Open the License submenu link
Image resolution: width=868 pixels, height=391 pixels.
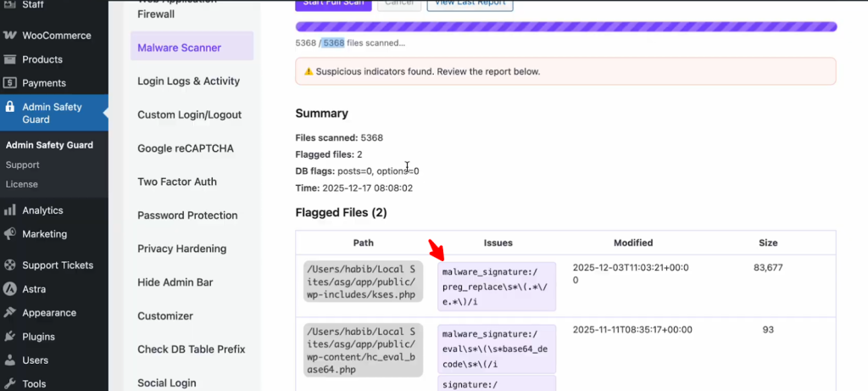(x=21, y=184)
